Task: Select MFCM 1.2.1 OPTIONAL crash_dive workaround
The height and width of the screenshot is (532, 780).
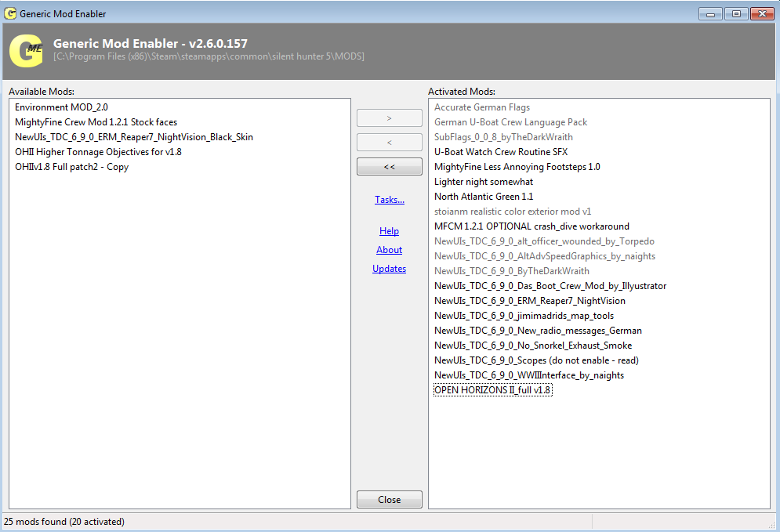Action: click(531, 226)
